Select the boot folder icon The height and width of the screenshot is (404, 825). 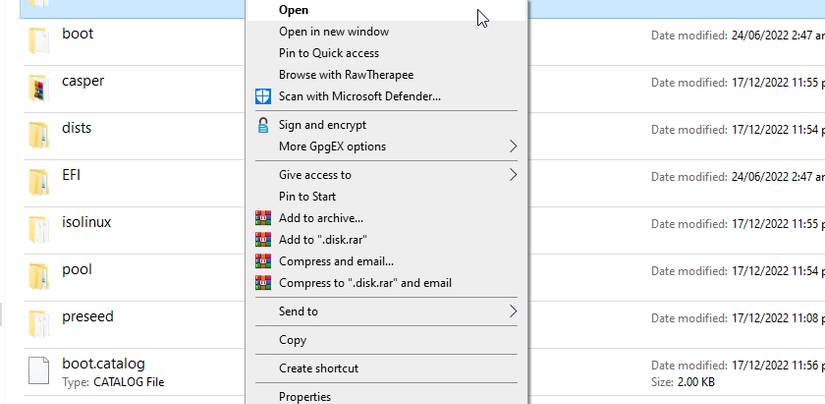(x=38, y=40)
